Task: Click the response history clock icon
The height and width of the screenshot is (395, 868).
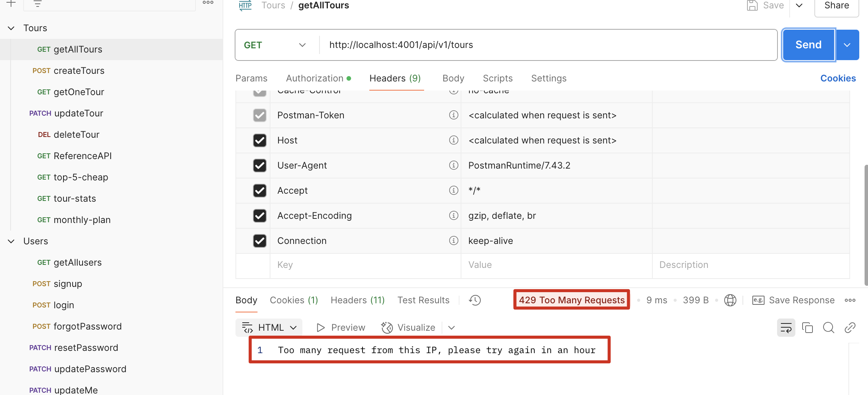Action: pos(475,300)
